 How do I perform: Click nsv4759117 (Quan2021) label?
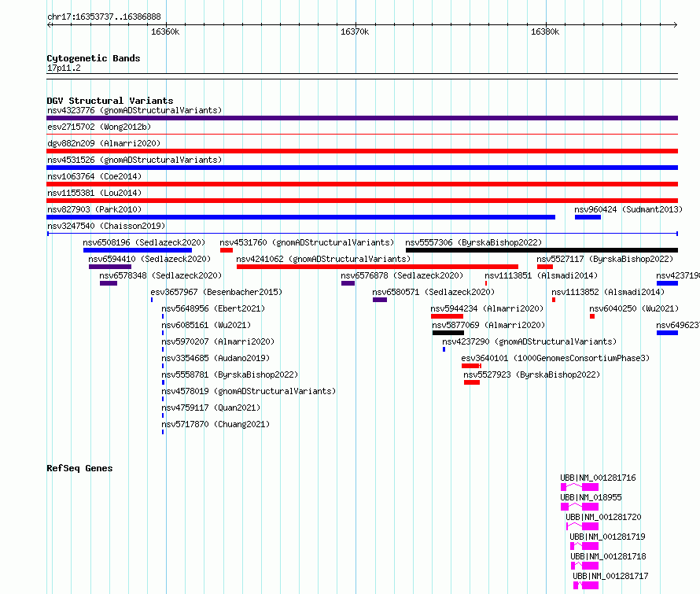(211, 408)
